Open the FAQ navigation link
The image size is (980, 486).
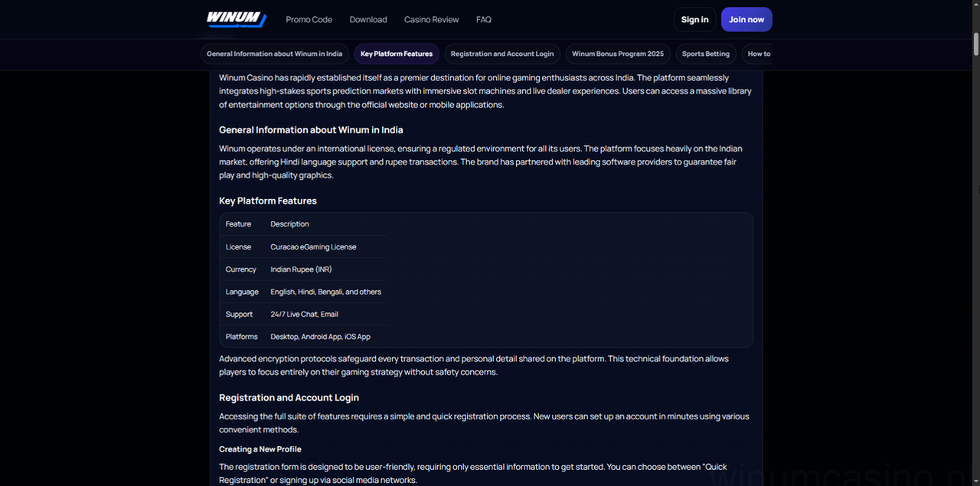pos(484,20)
